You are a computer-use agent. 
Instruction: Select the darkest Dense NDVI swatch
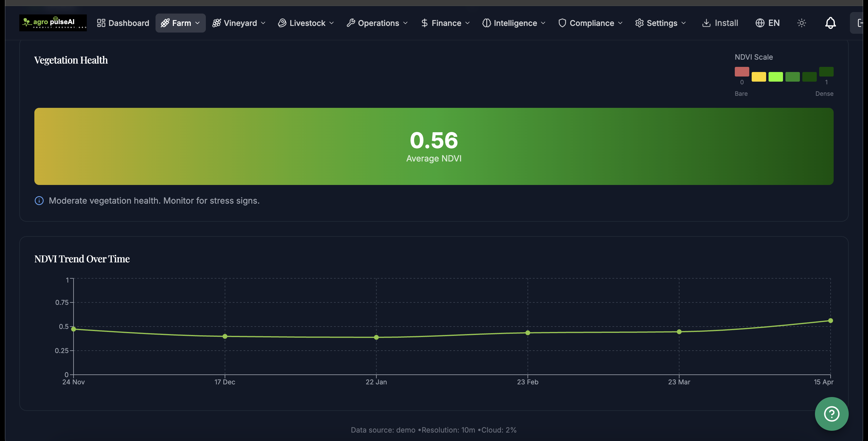(826, 72)
